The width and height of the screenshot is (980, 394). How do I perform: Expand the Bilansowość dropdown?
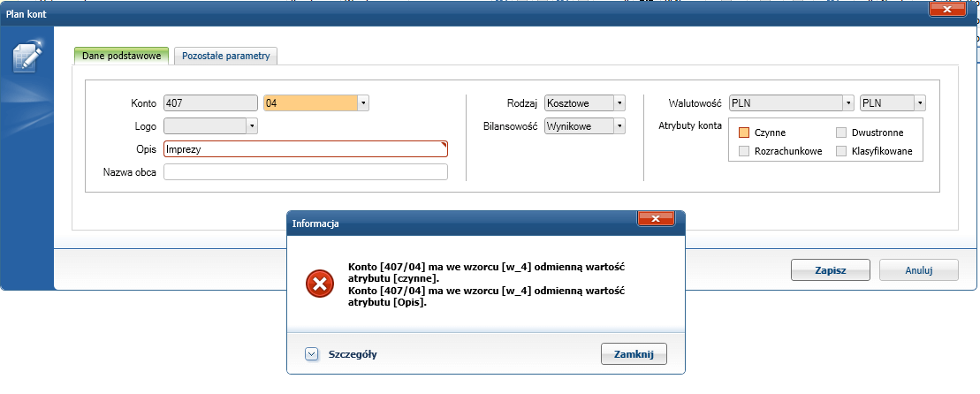tap(619, 126)
